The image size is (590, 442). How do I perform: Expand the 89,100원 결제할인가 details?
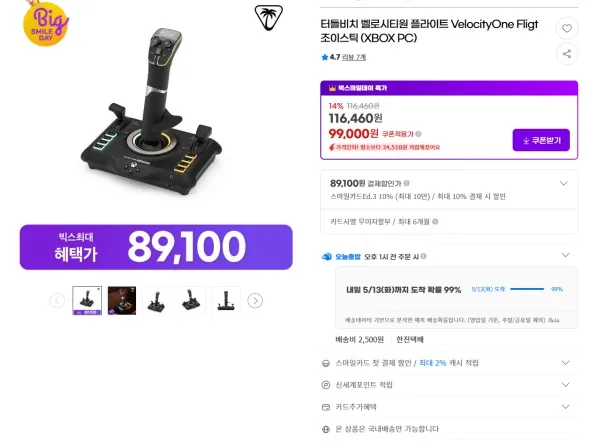(x=564, y=183)
